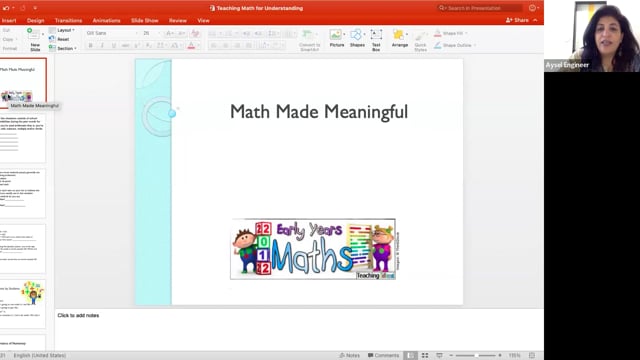Toggle Superscript formatting

pos(138,45)
